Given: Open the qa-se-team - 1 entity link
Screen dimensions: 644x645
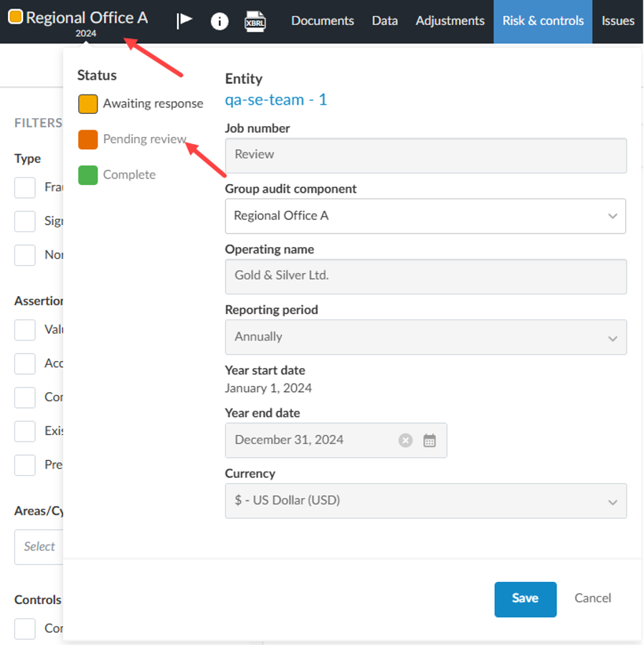Looking at the screenshot, I should (276, 100).
